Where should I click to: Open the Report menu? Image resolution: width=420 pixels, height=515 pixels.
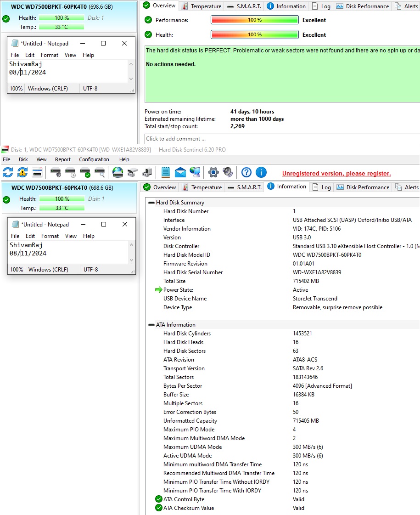coord(63,159)
